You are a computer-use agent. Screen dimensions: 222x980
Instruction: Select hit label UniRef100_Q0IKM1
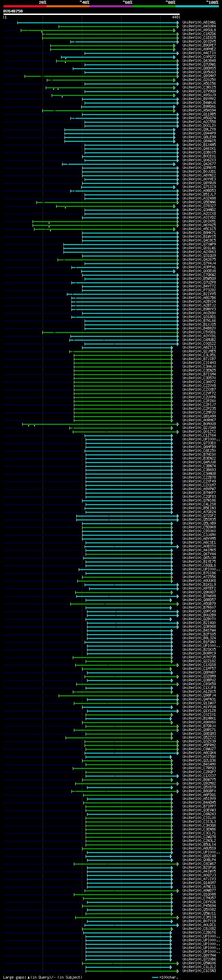click(199, 221)
